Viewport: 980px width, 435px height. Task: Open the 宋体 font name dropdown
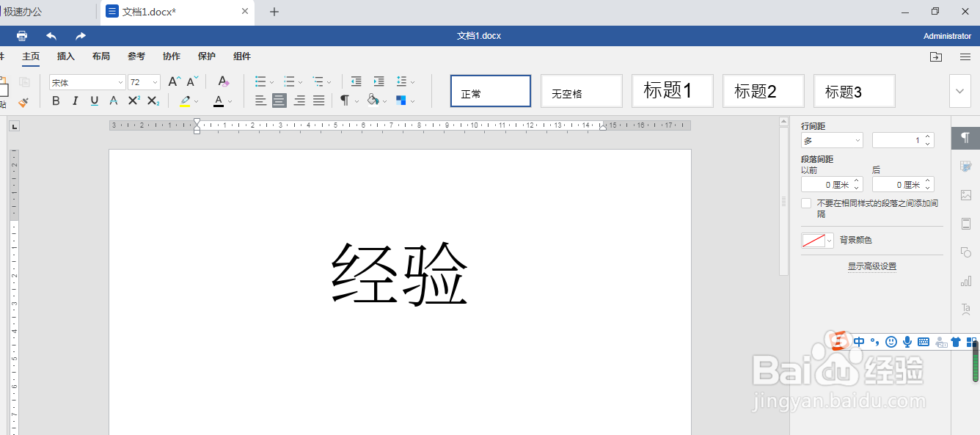click(x=87, y=82)
